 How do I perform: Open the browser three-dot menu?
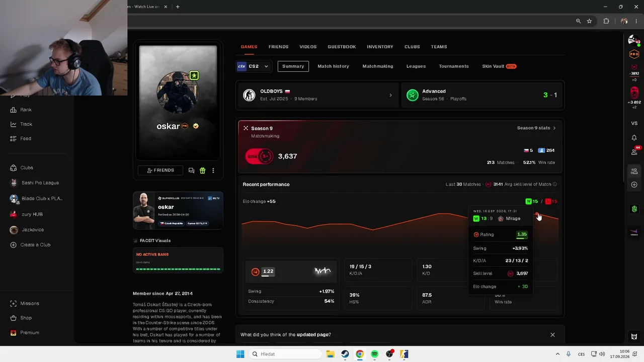(x=637, y=21)
